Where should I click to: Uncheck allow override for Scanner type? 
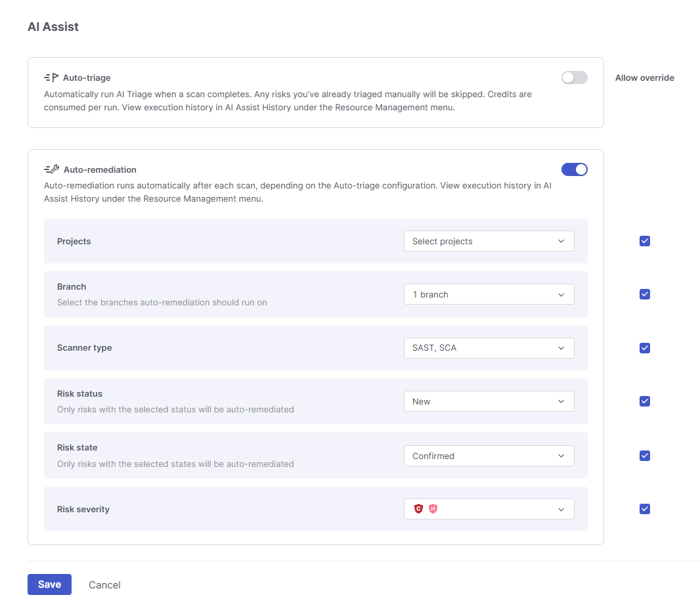(645, 347)
